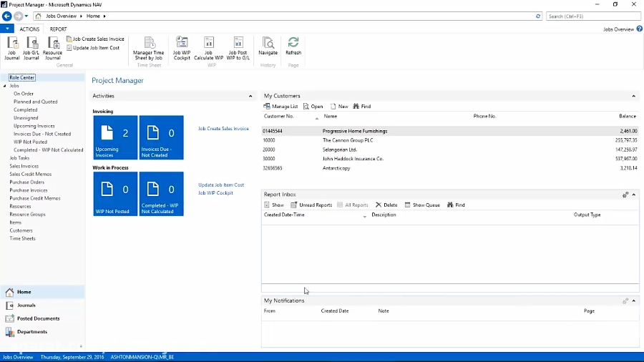Click Find in My Customers
The image size is (644, 362).
pyautogui.click(x=362, y=107)
